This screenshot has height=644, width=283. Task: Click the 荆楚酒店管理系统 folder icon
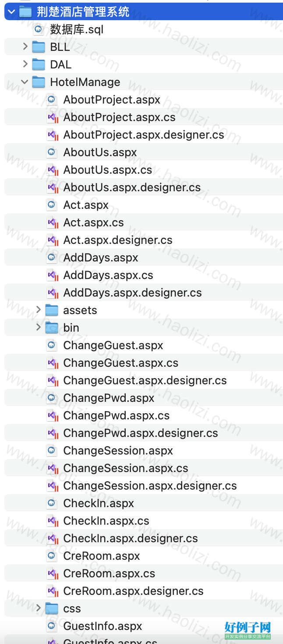(x=25, y=12)
